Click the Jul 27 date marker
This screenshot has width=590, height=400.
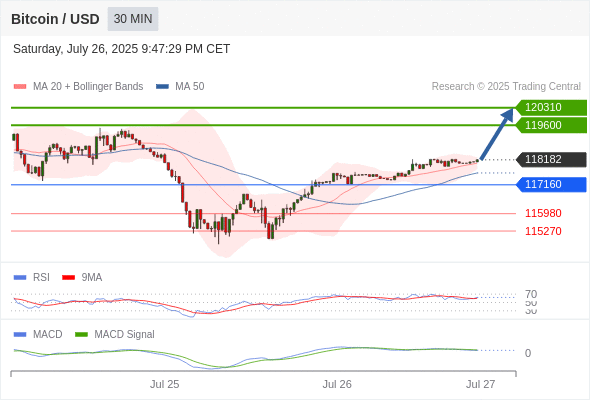pos(481,384)
